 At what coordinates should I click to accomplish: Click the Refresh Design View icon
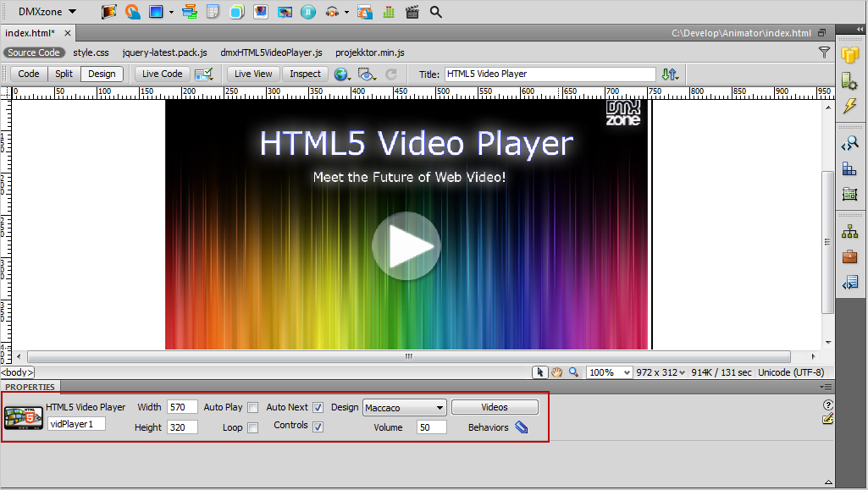pos(391,74)
